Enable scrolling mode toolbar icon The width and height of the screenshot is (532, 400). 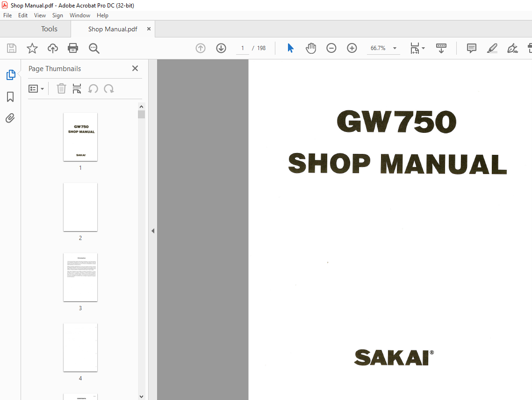pos(441,48)
